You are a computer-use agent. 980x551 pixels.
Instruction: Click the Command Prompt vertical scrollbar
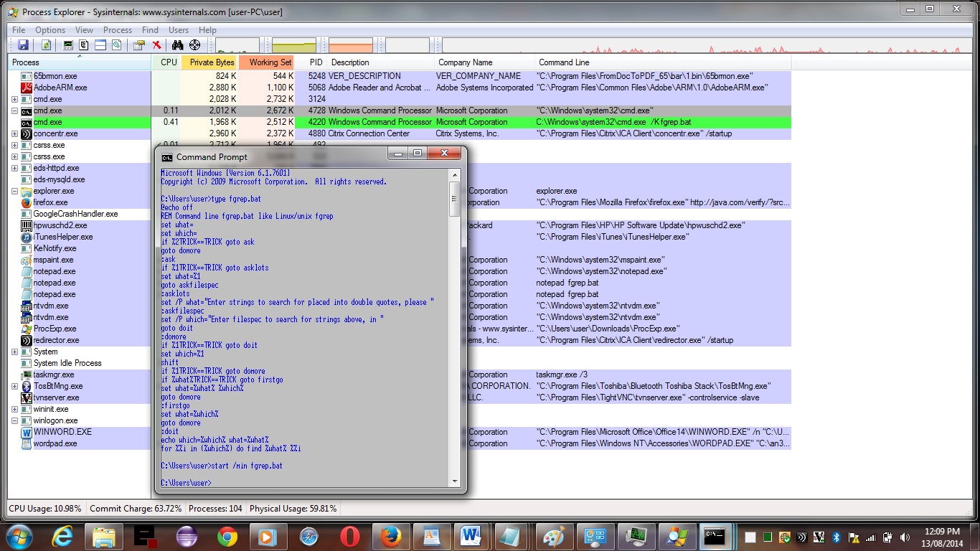point(454,199)
